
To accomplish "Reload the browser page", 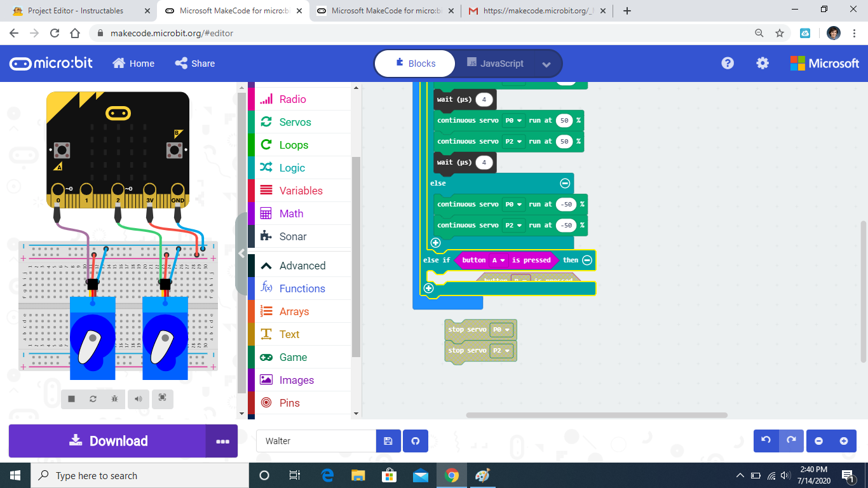I will [x=55, y=33].
